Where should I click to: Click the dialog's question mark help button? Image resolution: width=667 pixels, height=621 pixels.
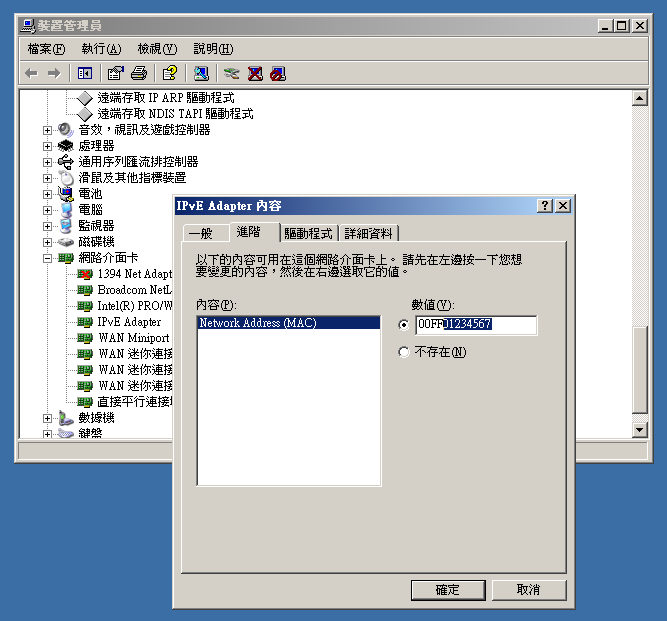(545, 206)
